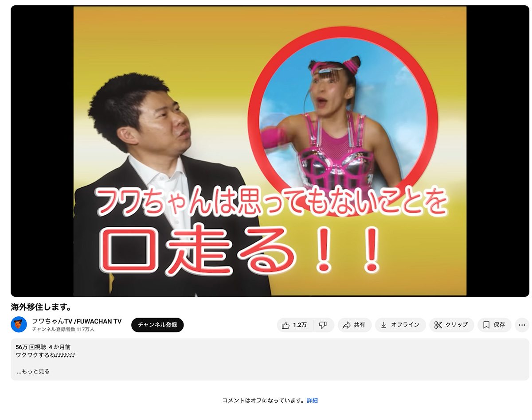Screen dimensions: 532x420
Task: Download video via the オフライン button
Action: (x=400, y=325)
